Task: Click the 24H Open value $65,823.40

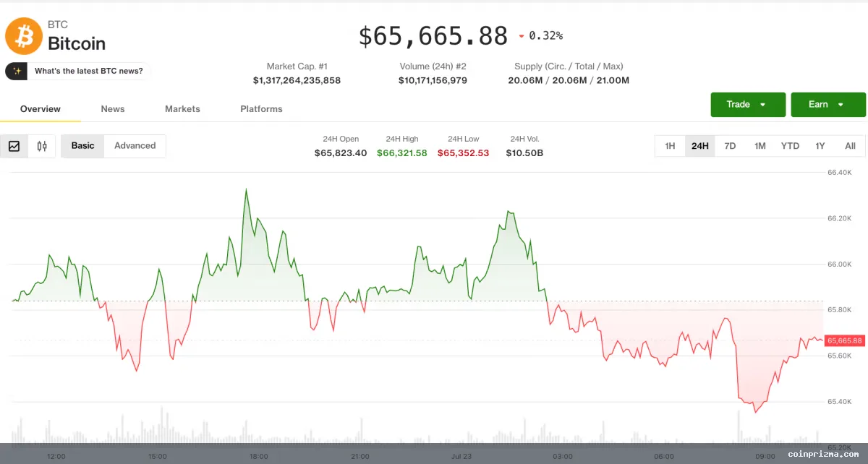Action: click(x=341, y=153)
